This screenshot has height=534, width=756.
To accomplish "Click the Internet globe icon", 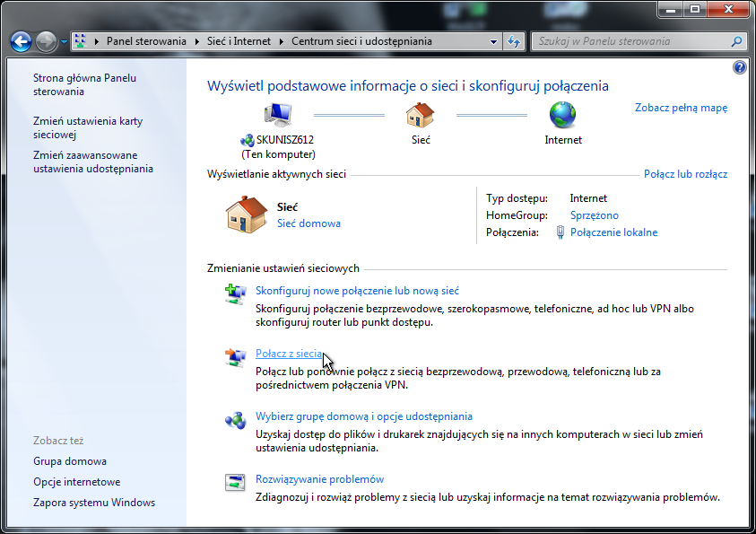I will 562,115.
